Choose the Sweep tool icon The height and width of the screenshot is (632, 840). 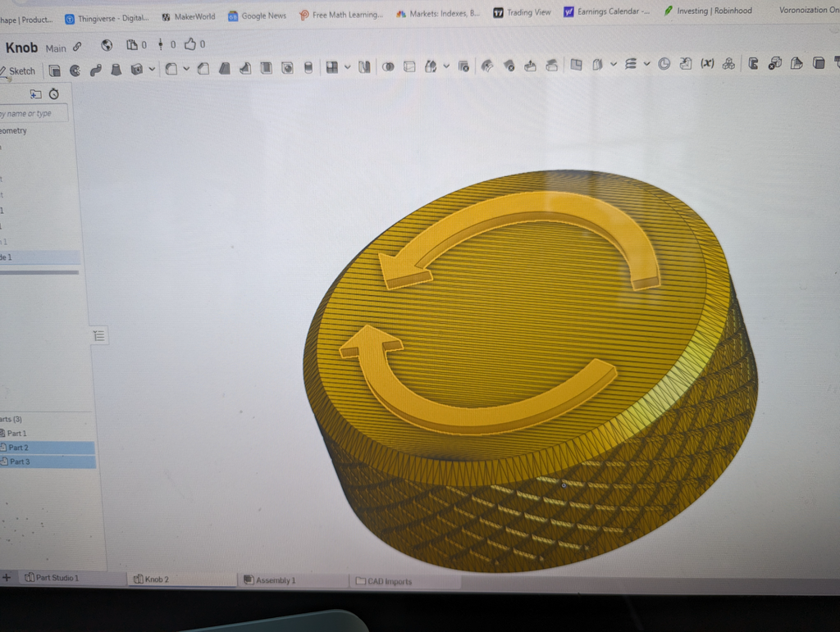[x=96, y=70]
